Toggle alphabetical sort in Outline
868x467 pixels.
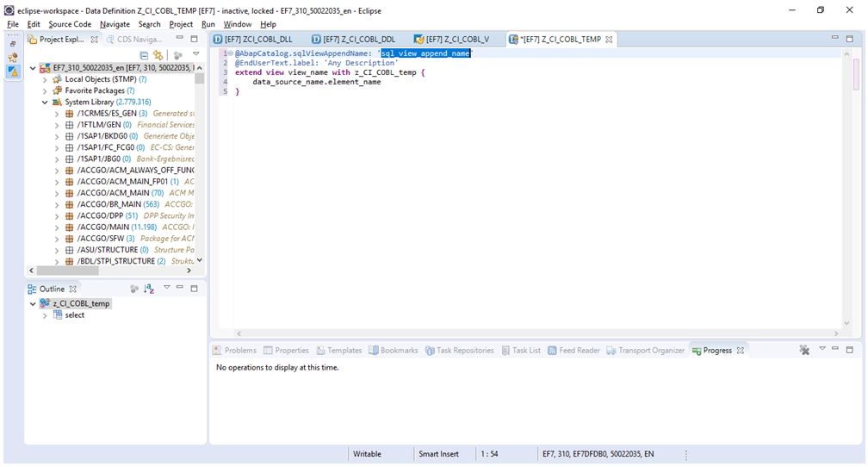[x=149, y=289]
